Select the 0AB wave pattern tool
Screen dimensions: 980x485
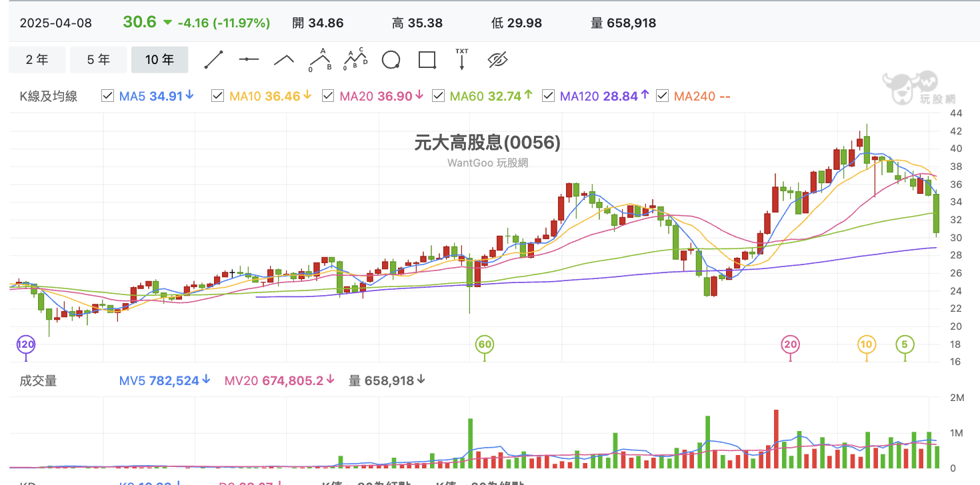(x=320, y=60)
